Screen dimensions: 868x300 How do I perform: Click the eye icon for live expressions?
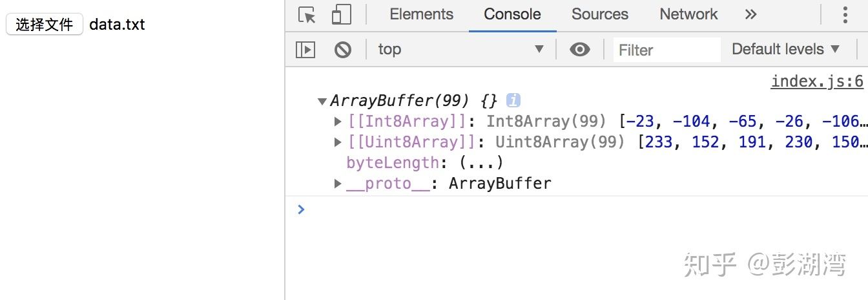(x=579, y=50)
